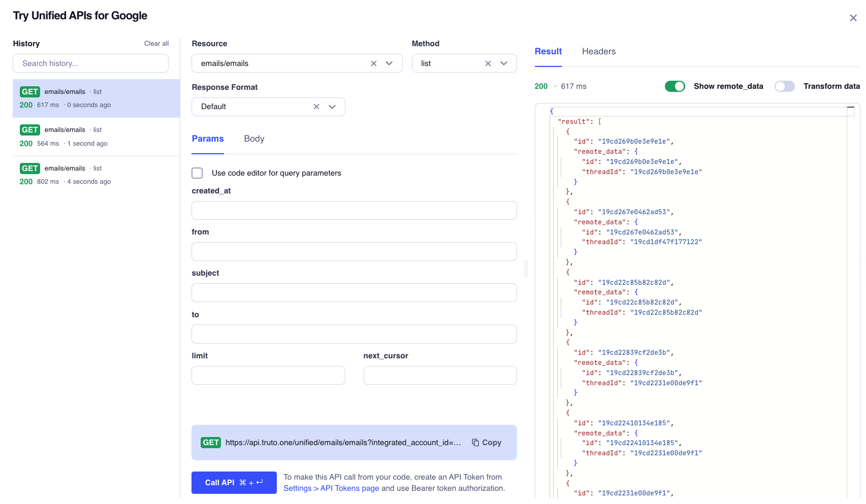The width and height of the screenshot is (866, 504).
Task: Open the Method dropdown chevron
Action: tap(504, 63)
